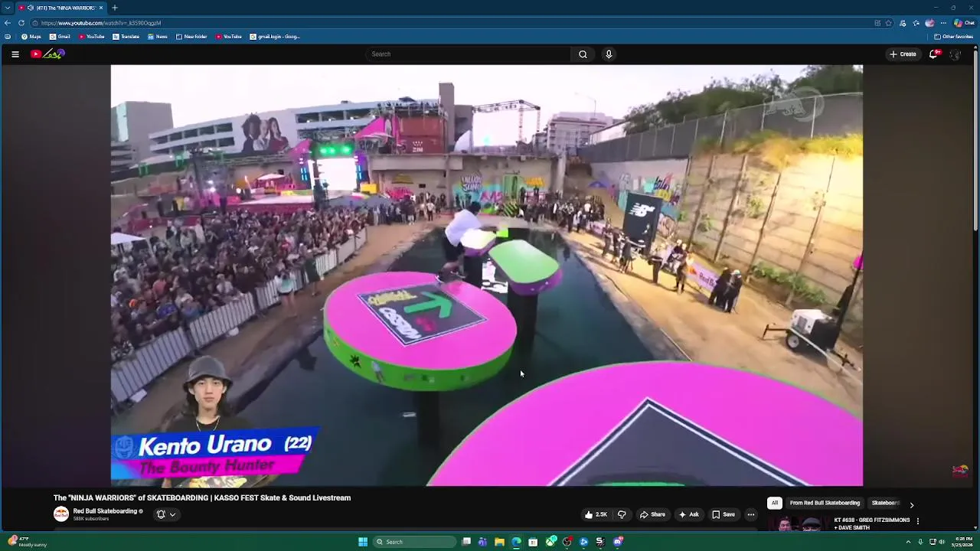Open the News bookmark
980x551 pixels.
pos(158,37)
